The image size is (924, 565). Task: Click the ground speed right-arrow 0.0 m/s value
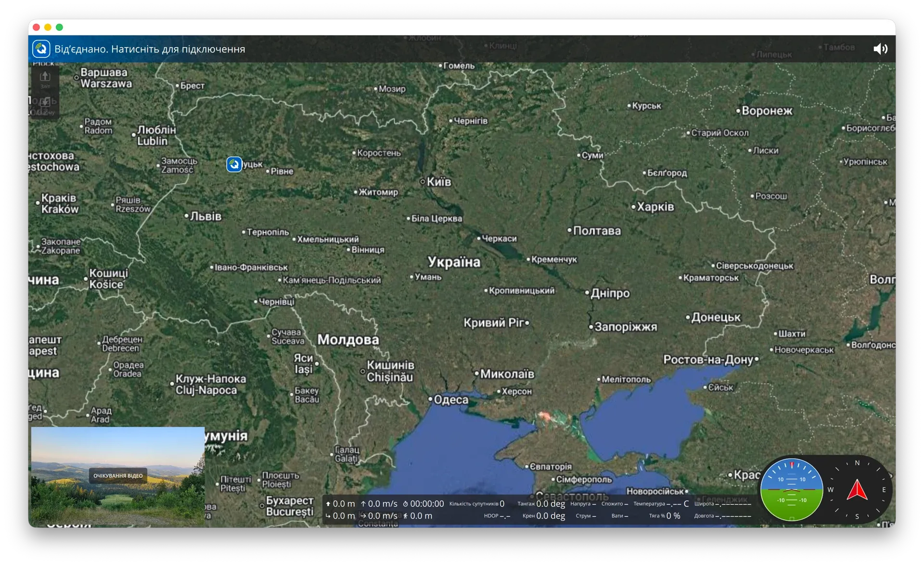click(x=379, y=516)
